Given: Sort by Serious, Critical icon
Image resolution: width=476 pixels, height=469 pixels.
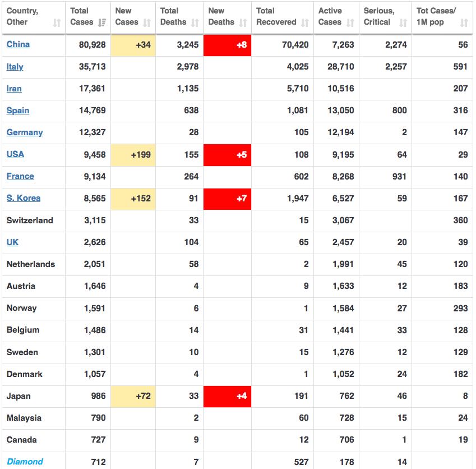Looking at the screenshot, I should [403, 22].
